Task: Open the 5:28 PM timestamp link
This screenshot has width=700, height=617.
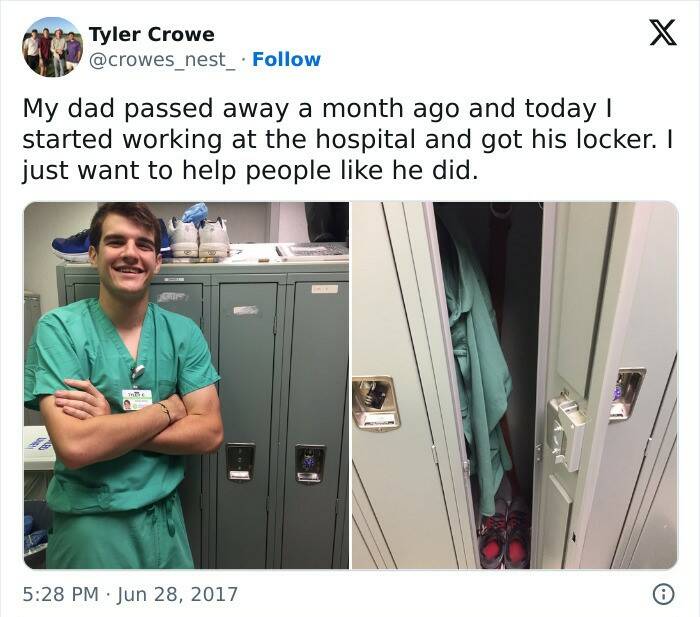Action: click(60, 594)
